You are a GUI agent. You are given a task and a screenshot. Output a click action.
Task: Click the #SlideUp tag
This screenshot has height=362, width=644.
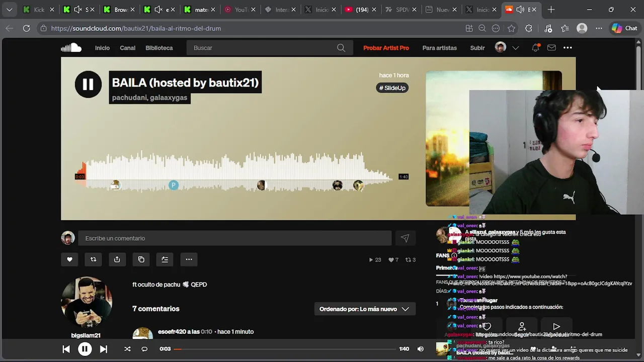coord(392,88)
